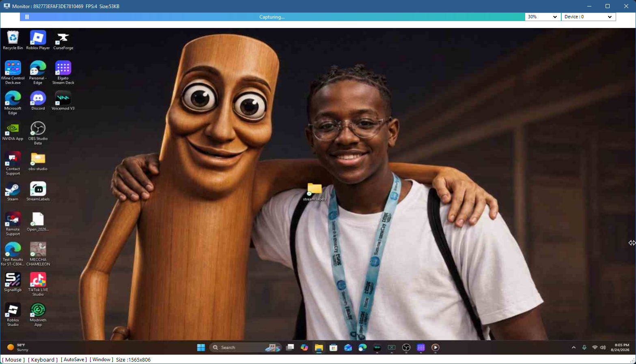Select the Roblox Player desktop icon

tap(38, 40)
